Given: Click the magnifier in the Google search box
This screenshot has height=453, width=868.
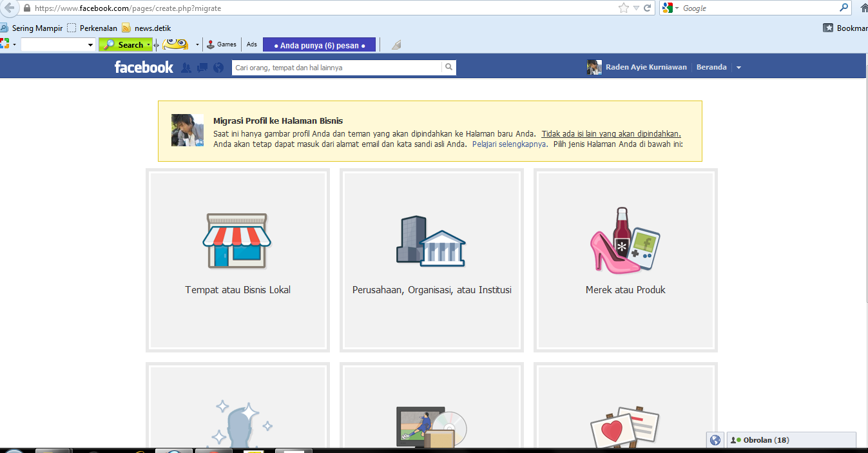Looking at the screenshot, I should (844, 8).
